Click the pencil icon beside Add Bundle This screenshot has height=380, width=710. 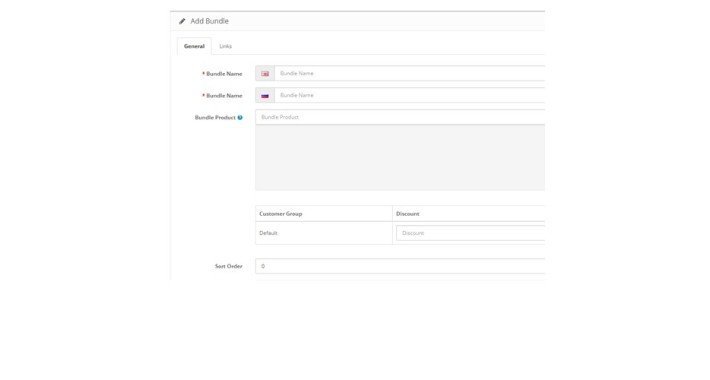click(x=182, y=21)
